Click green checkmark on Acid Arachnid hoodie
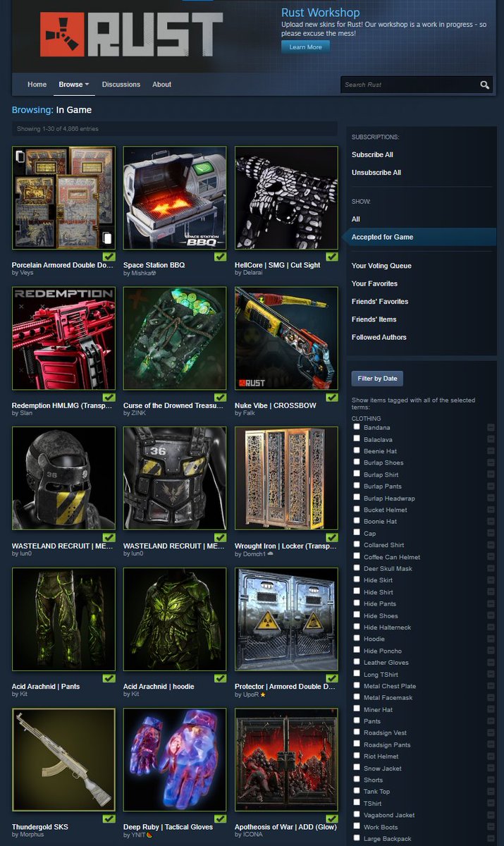The image size is (504, 846). pos(221,678)
